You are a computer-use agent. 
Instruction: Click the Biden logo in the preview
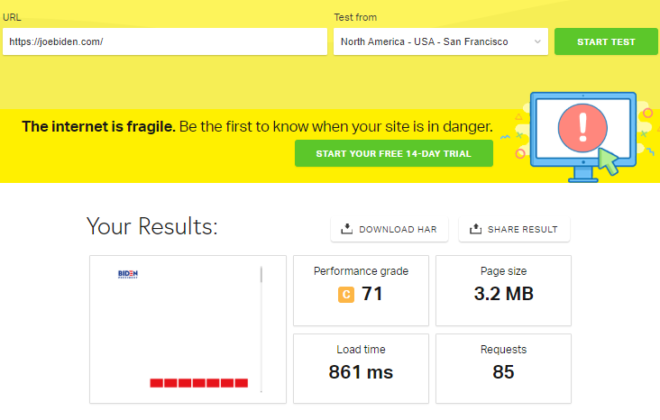128,274
